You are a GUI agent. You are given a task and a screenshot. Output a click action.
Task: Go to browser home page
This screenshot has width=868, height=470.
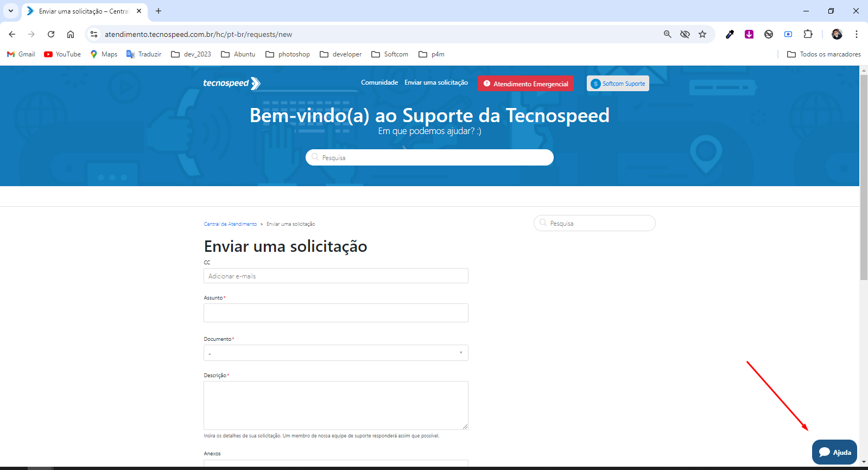(x=71, y=34)
